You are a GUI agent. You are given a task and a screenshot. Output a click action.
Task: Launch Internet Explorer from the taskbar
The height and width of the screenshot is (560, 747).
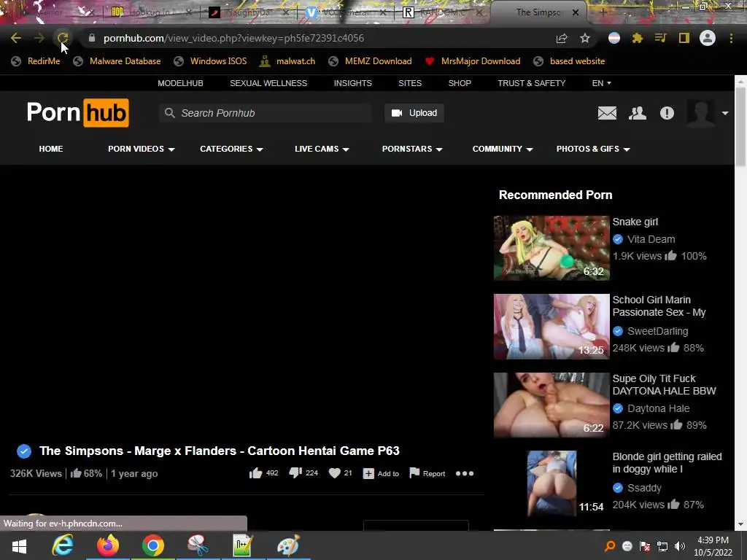63,545
